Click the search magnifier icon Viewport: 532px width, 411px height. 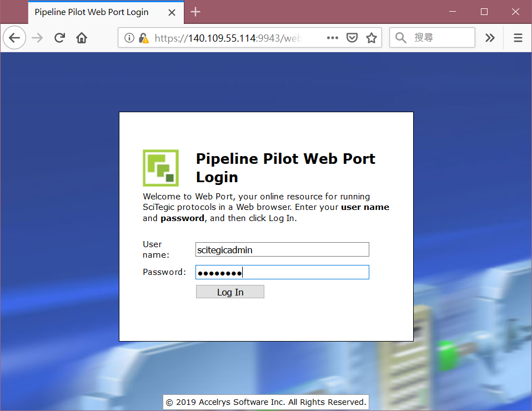pos(401,38)
